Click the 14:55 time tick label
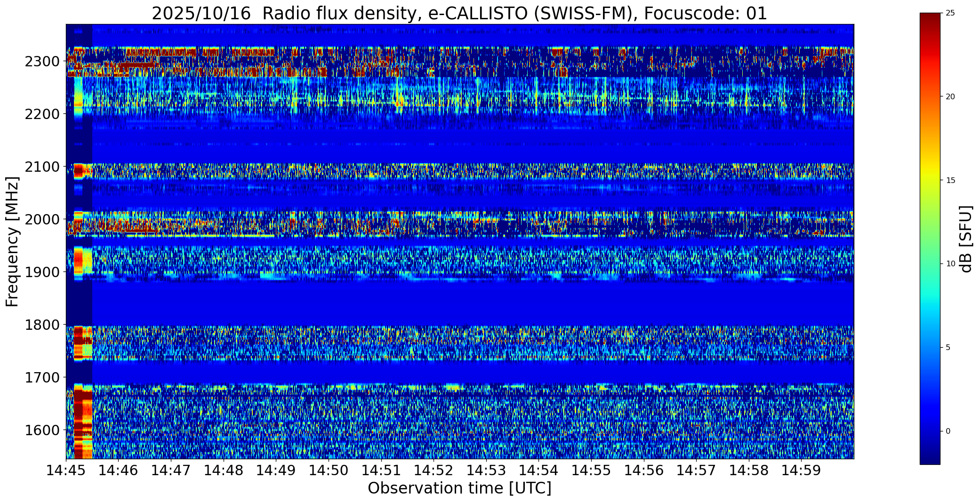The width and height of the screenshot is (980, 502). point(591,470)
